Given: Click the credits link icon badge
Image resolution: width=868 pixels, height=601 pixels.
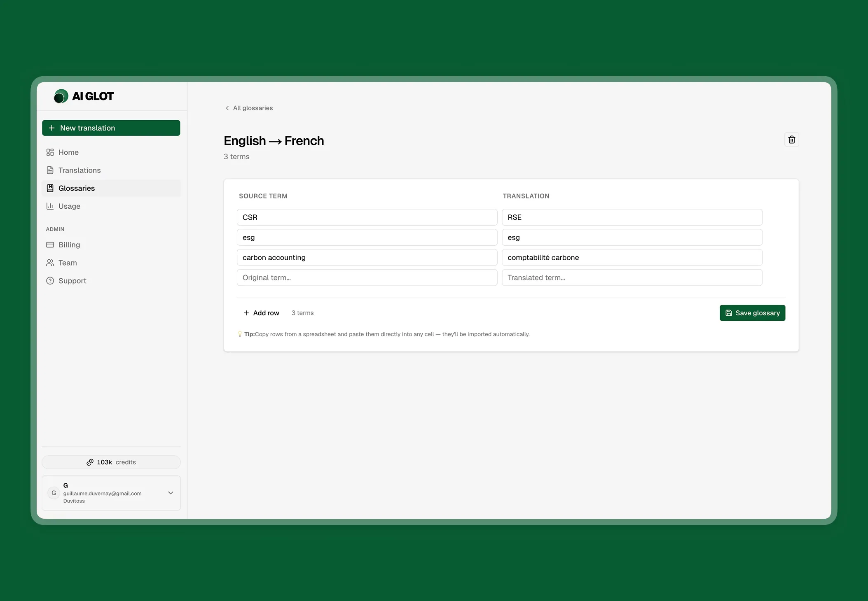Looking at the screenshot, I should 90,462.
